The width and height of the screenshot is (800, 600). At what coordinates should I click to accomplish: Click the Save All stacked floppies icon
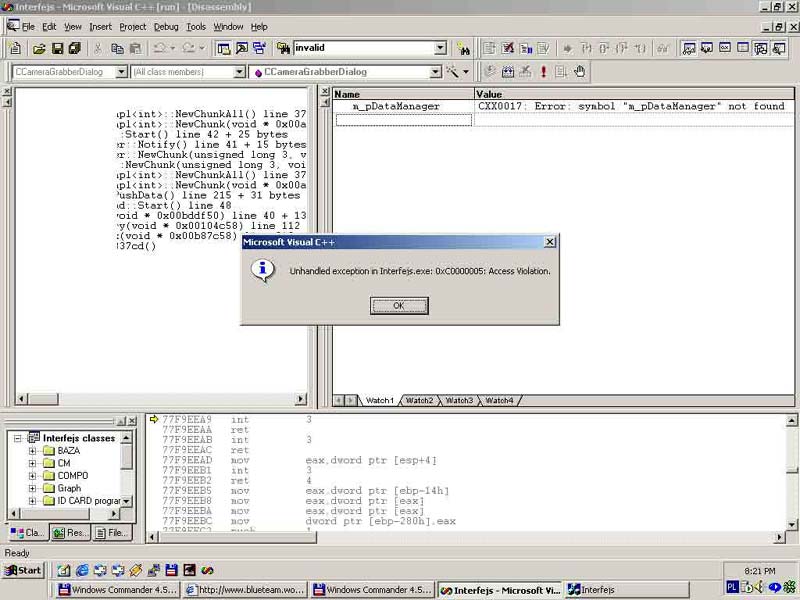74,48
